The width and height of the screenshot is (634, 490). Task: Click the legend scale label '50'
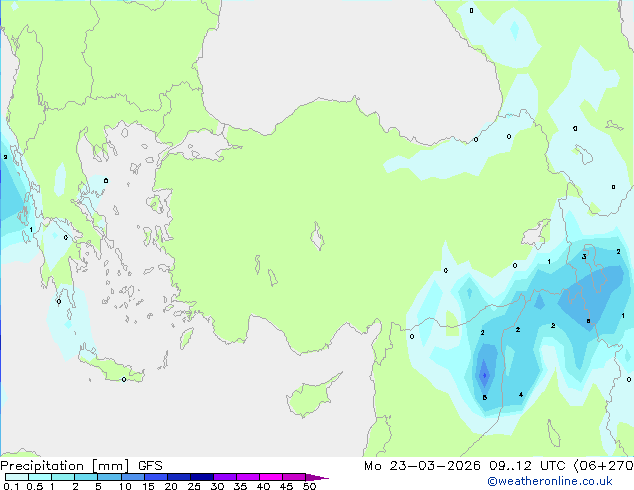tap(309, 486)
